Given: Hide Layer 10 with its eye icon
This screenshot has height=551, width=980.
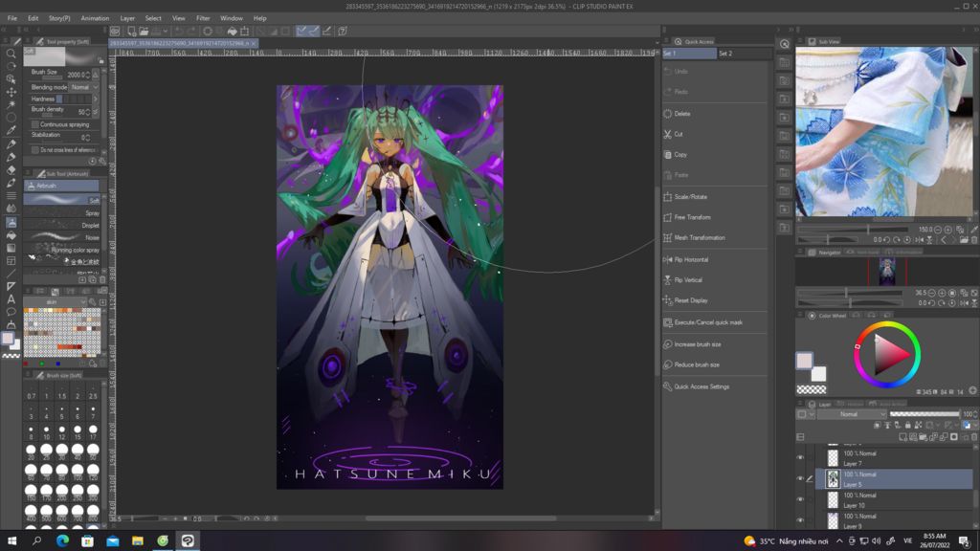Looking at the screenshot, I should pyautogui.click(x=800, y=499).
